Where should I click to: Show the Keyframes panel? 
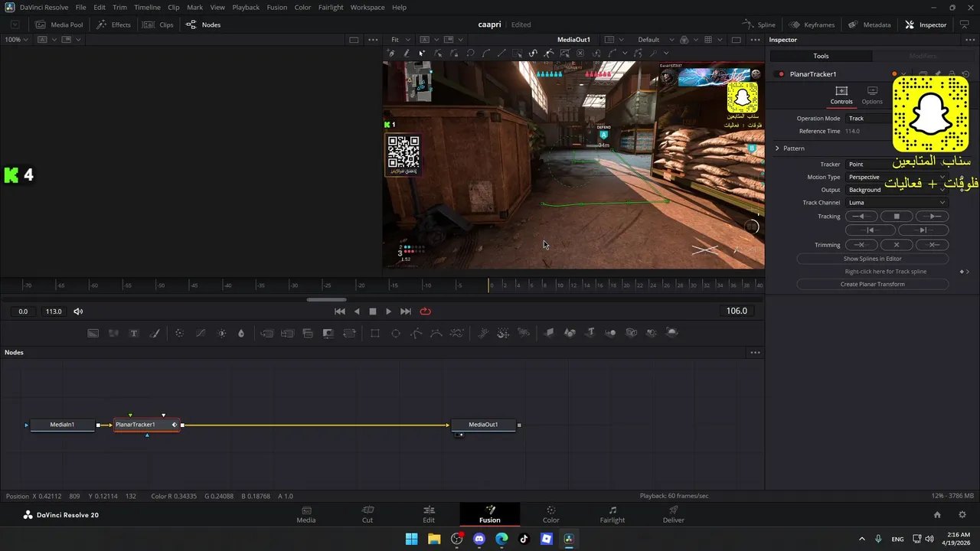pos(812,24)
